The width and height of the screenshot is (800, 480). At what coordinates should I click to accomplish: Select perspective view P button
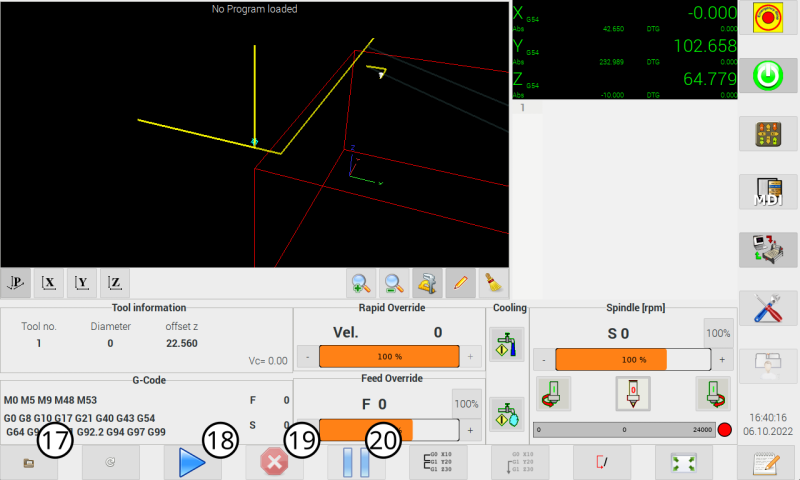click(16, 283)
